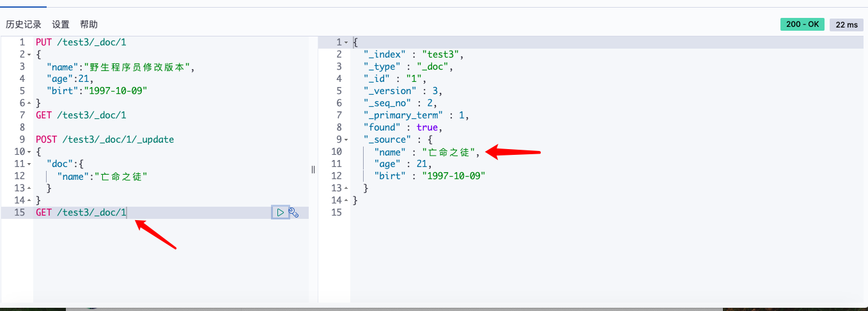Screen dimensions: 868x311
Task: Open the 设置 settings menu
Action: pos(61,24)
